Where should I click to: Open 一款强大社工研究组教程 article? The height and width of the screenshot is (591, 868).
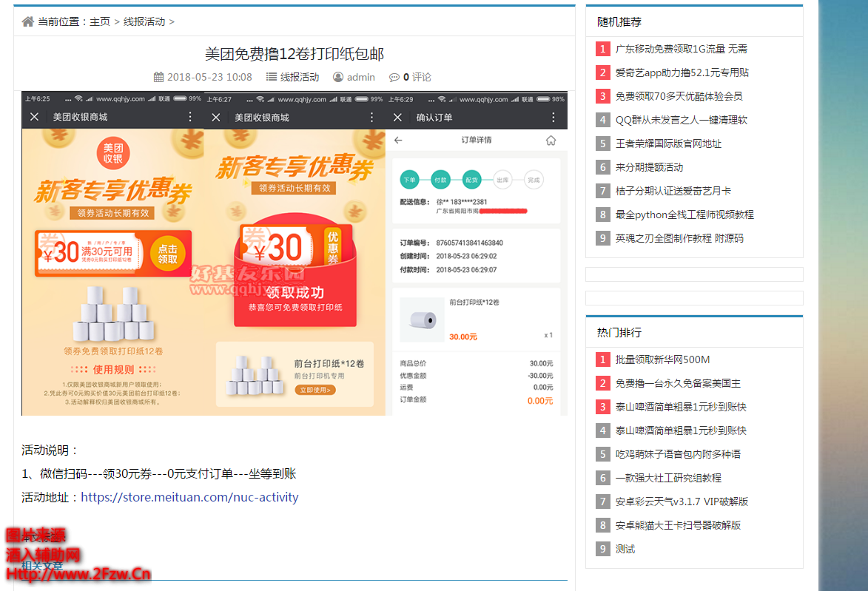coord(669,478)
